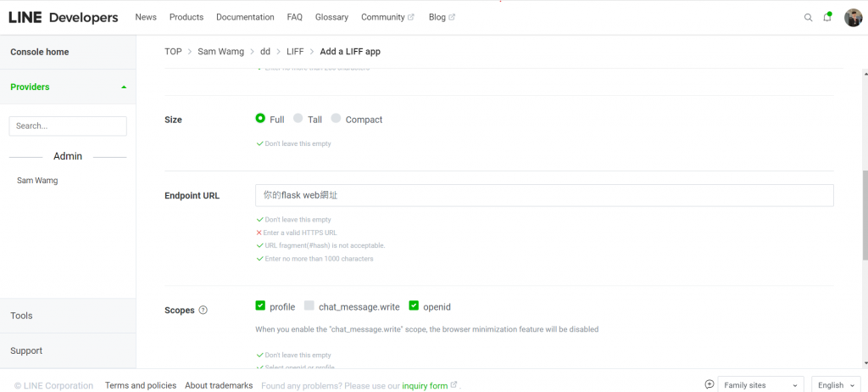The height and width of the screenshot is (392, 868).
Task: Open the Family sites dropdown
Action: click(x=760, y=385)
